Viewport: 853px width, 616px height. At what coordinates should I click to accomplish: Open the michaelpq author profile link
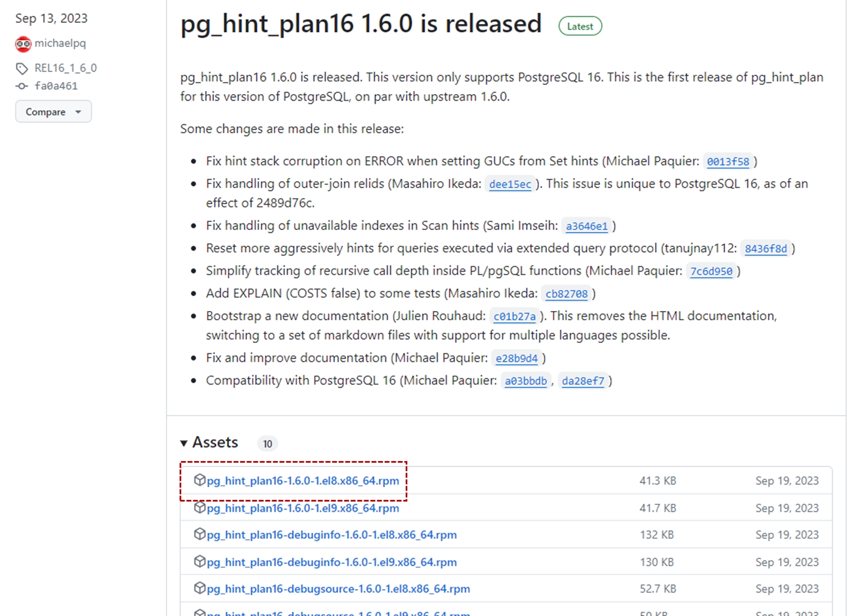pos(60,43)
